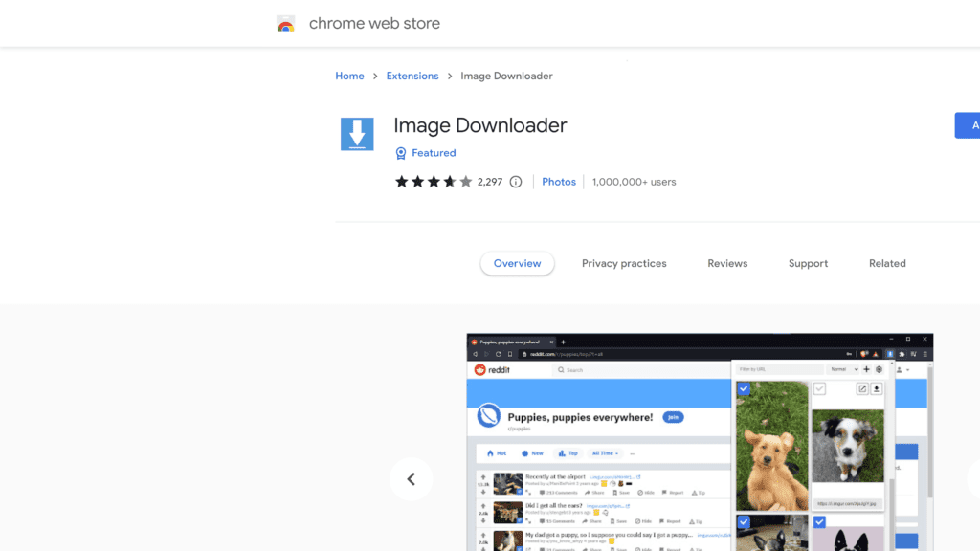Image resolution: width=980 pixels, height=551 pixels.
Task: Uncheck the checkbox on the black dog ears image
Action: (819, 521)
